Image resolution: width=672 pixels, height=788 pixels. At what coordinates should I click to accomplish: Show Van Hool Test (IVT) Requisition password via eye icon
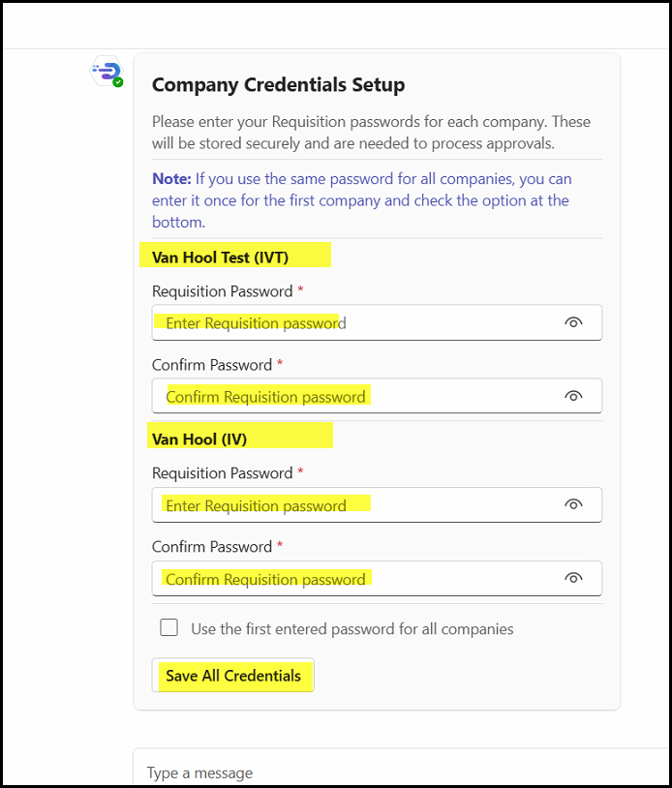click(573, 322)
